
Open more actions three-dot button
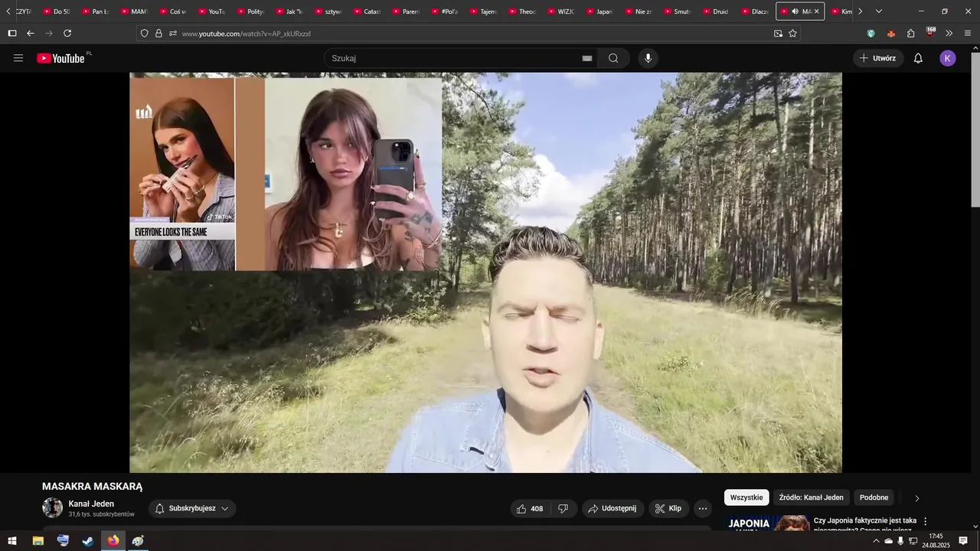[703, 508]
